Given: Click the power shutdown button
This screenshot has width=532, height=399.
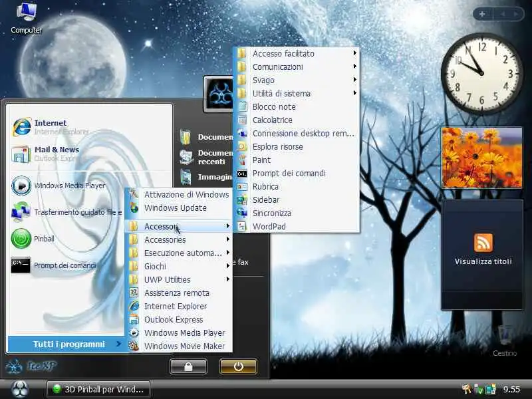Looking at the screenshot, I should point(238,366).
